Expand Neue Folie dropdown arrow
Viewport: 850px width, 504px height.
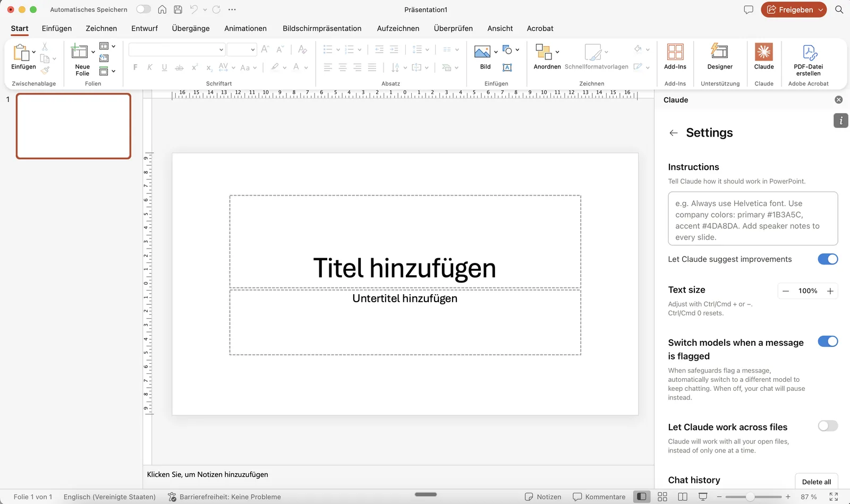pos(93,52)
